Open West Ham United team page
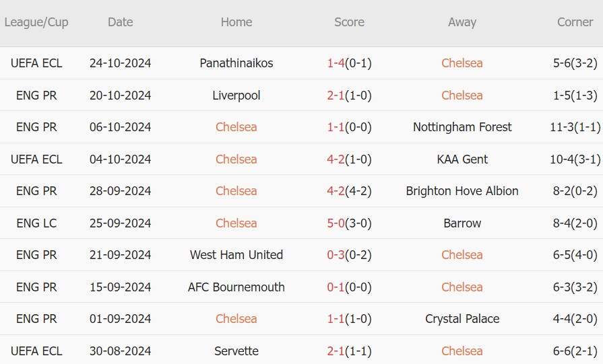603x364 pixels. (x=236, y=255)
